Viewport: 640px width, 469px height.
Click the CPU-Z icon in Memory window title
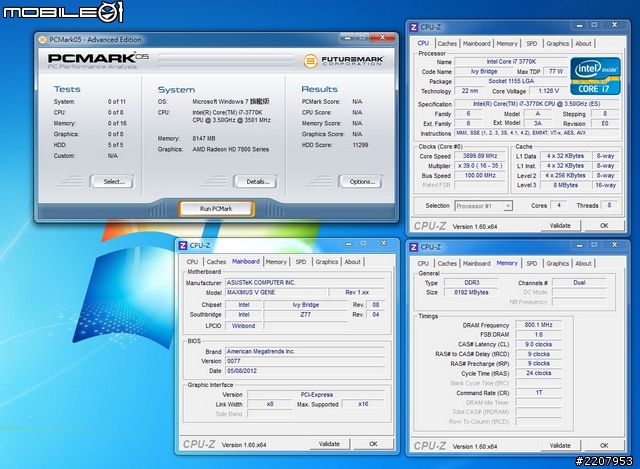tap(413, 247)
